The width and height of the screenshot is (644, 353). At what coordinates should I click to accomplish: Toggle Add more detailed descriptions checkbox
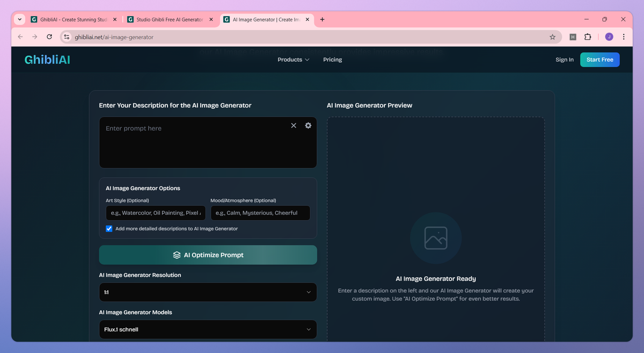coord(109,228)
